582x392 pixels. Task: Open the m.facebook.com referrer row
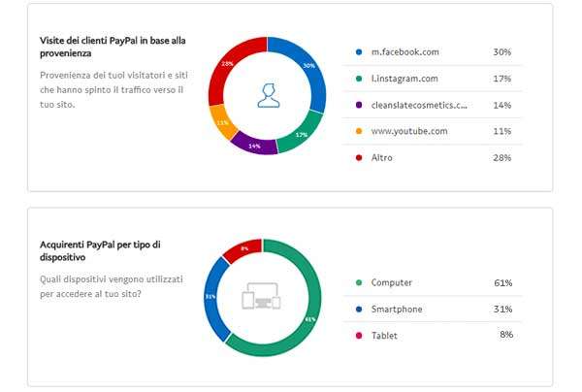[405, 51]
